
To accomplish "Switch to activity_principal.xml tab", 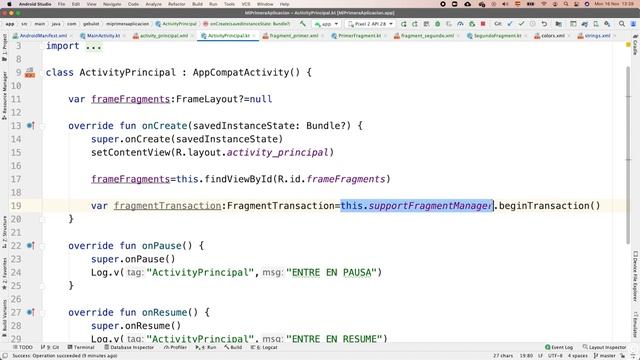I will (164, 36).
